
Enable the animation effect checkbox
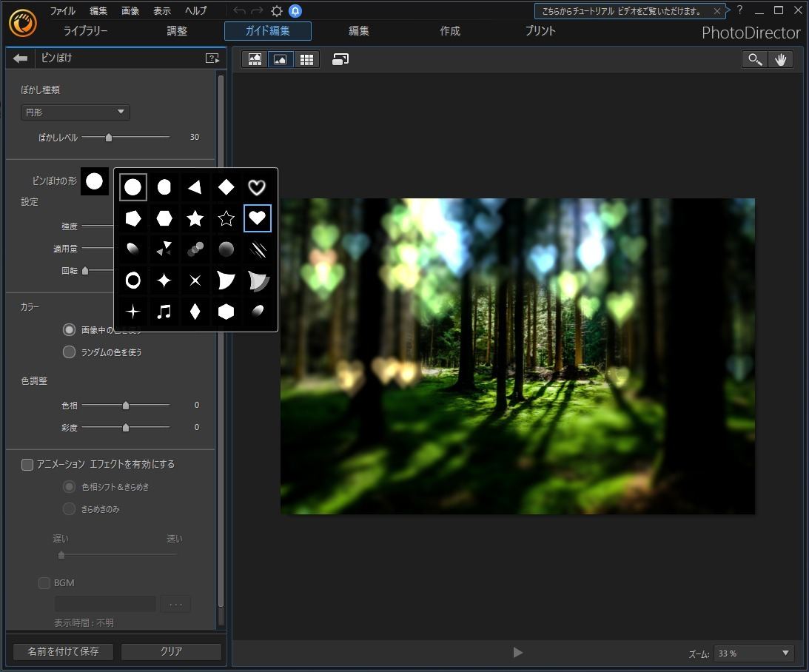click(27, 465)
